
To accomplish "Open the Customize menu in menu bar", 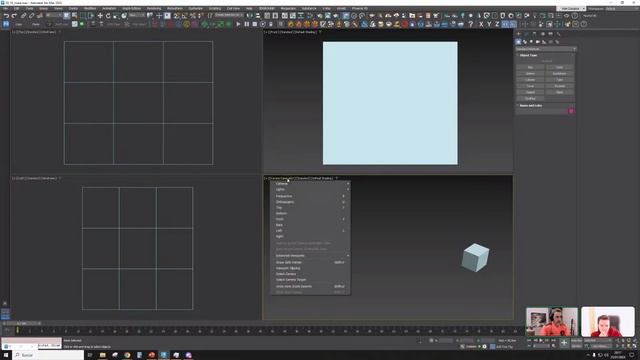I will pos(196,8).
